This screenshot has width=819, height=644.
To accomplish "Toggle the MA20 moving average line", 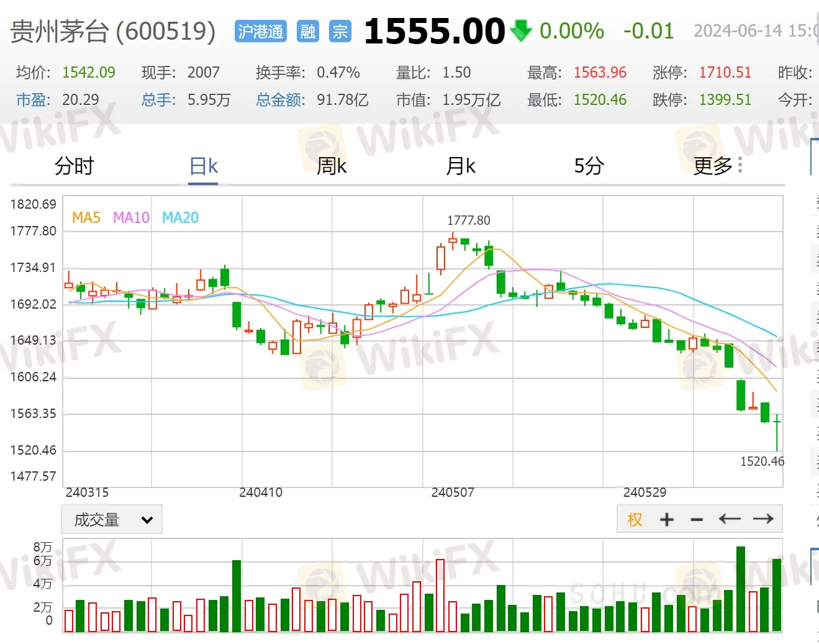I will (180, 217).
